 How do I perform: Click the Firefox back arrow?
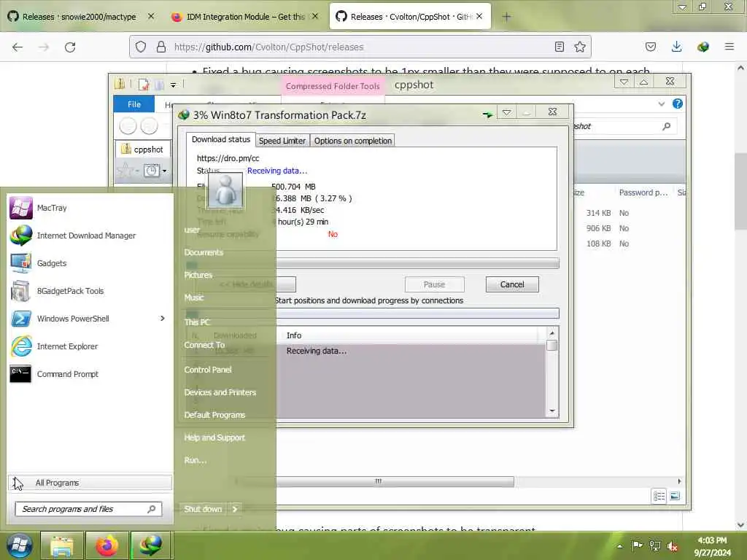coord(18,47)
